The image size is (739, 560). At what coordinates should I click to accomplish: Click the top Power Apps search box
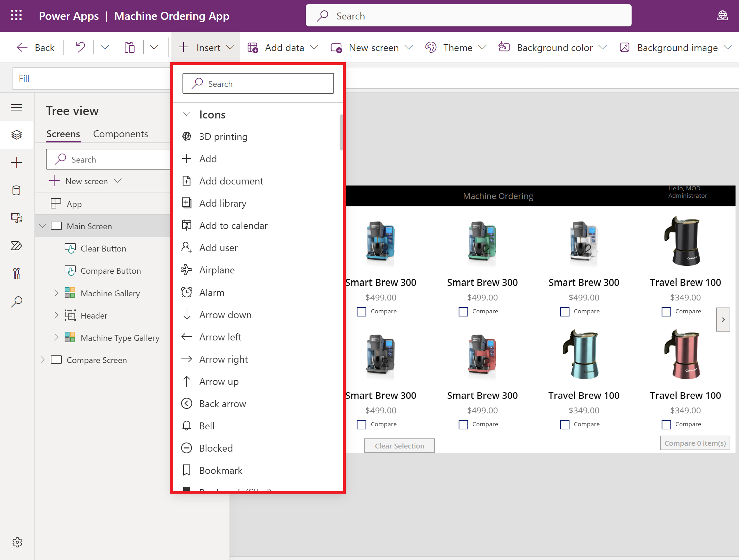pos(469,16)
